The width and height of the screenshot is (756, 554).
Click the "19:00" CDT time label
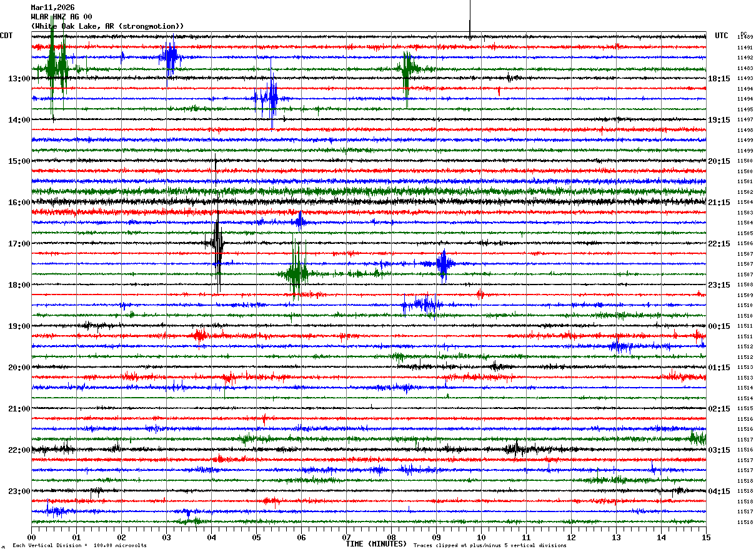pos(19,326)
